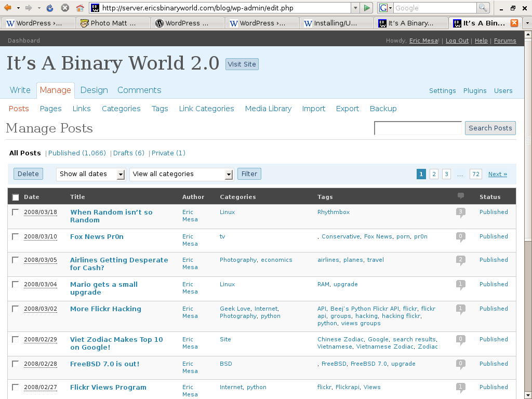Viewport: 532px width, 399px height.
Task: Open the More Flickr Hacking post title
Action: [x=105, y=309]
